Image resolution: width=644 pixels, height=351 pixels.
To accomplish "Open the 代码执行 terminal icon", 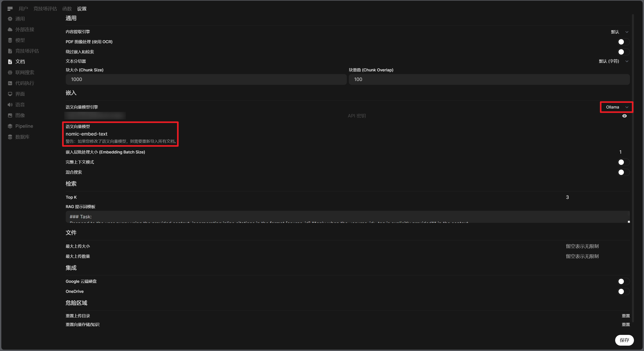I will 10,83.
